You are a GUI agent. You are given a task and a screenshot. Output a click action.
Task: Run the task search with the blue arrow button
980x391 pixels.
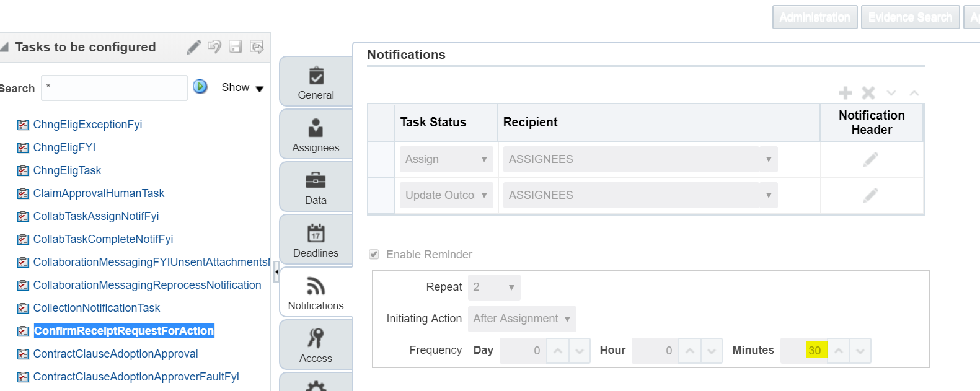pyautogui.click(x=200, y=87)
